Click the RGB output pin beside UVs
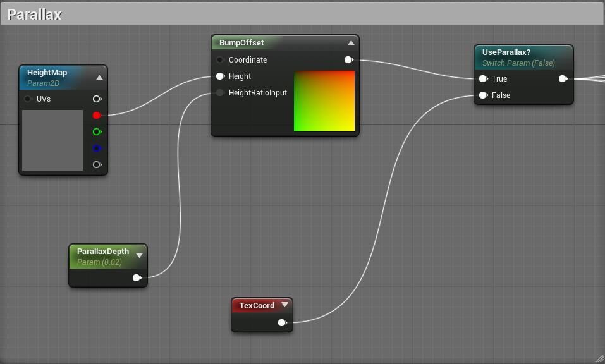 97,99
